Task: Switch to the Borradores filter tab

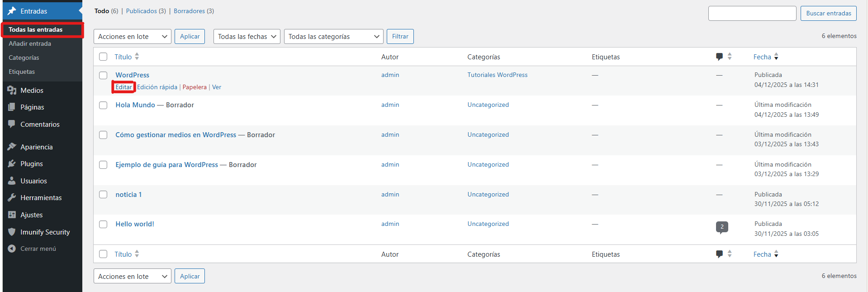Action: (x=189, y=11)
